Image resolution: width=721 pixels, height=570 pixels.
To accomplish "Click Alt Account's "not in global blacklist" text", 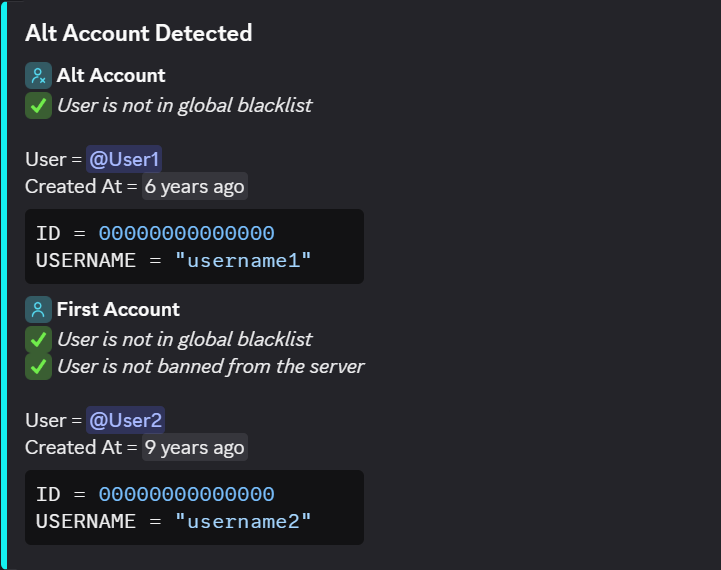I will click(x=184, y=105).
